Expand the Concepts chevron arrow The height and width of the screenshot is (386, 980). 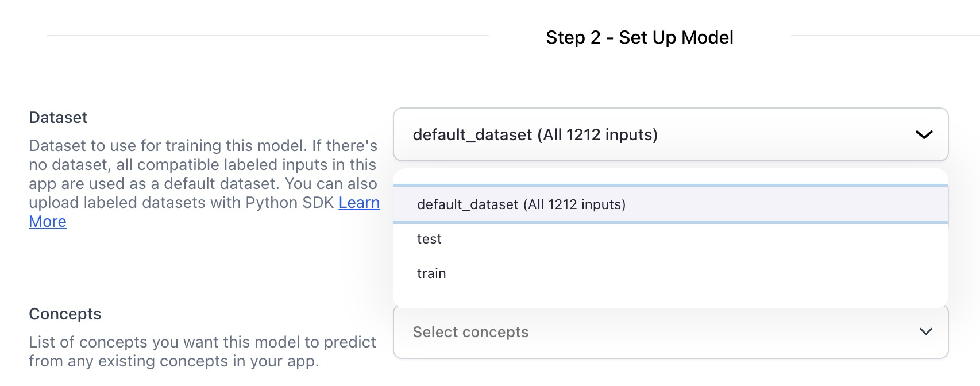pos(925,331)
